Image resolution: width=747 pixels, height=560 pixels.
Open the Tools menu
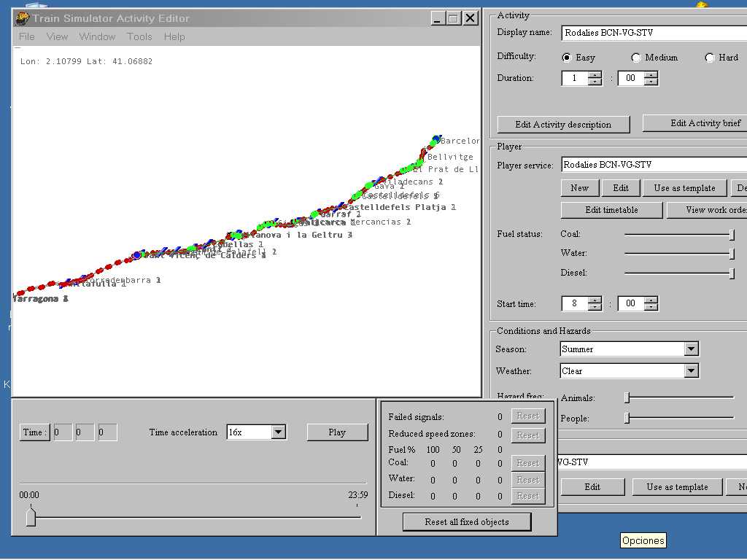[139, 36]
